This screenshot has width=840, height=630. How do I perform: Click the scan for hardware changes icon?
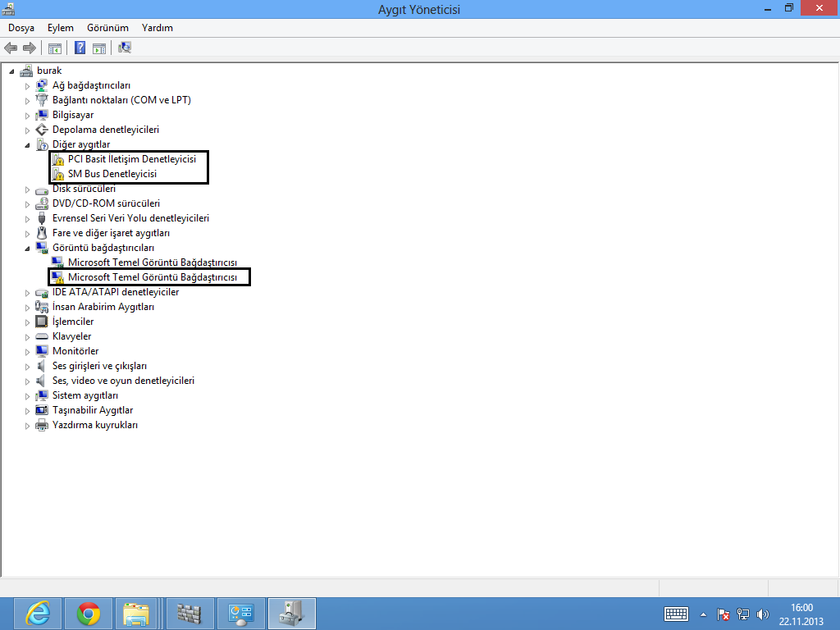(125, 48)
